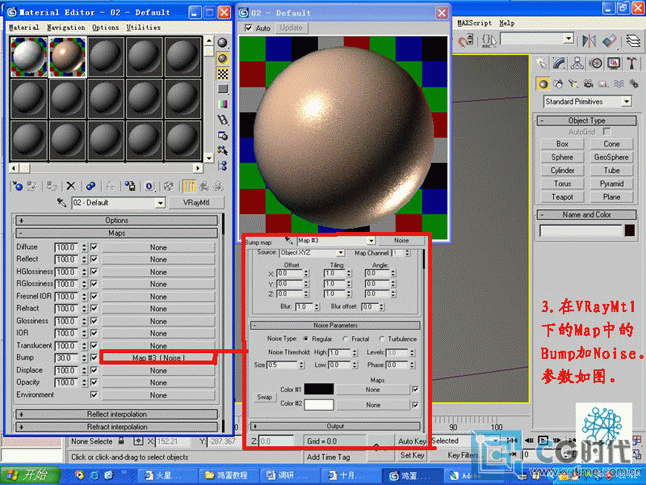The width and height of the screenshot is (646, 485).
Task: Click the VRayMtl material type button
Action: tap(197, 203)
